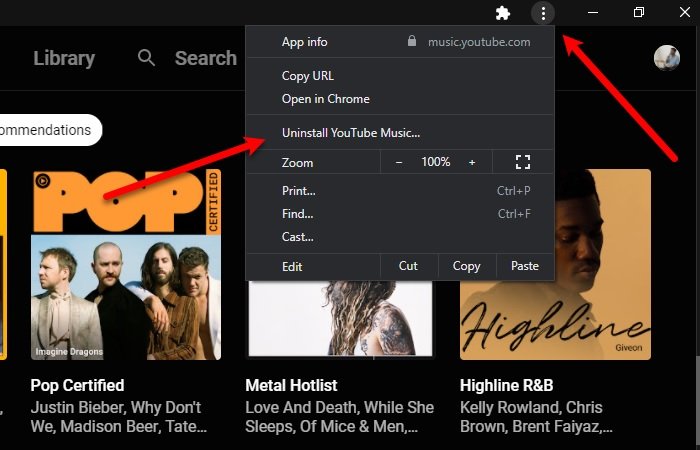Select App info menu entry

coord(304,42)
